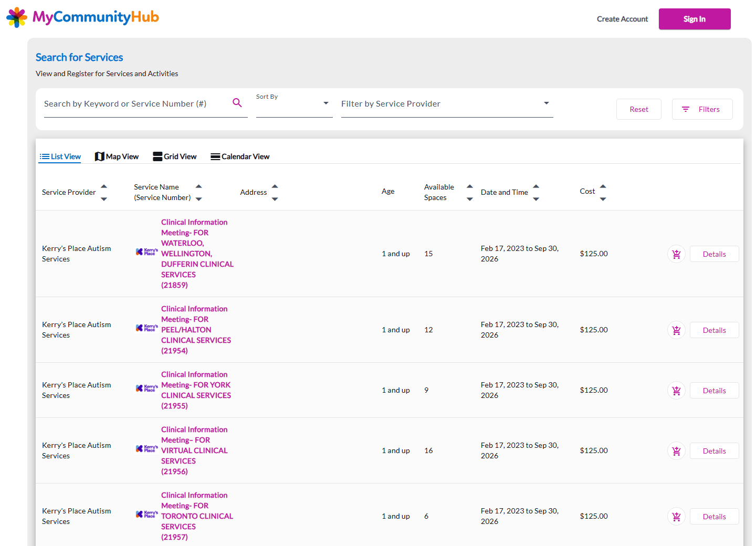Add service 21954 to cart
756x546 pixels.
click(676, 330)
